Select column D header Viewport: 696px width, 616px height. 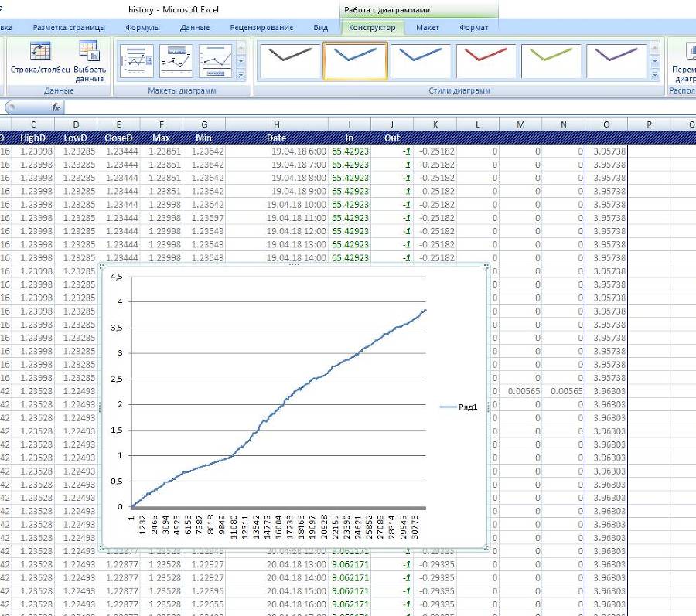tap(76, 124)
